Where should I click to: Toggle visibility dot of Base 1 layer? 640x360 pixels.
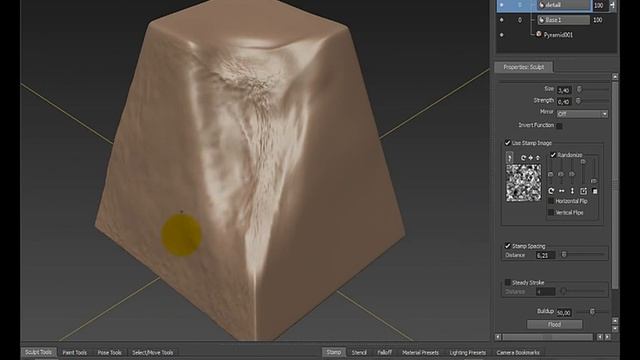click(502, 20)
